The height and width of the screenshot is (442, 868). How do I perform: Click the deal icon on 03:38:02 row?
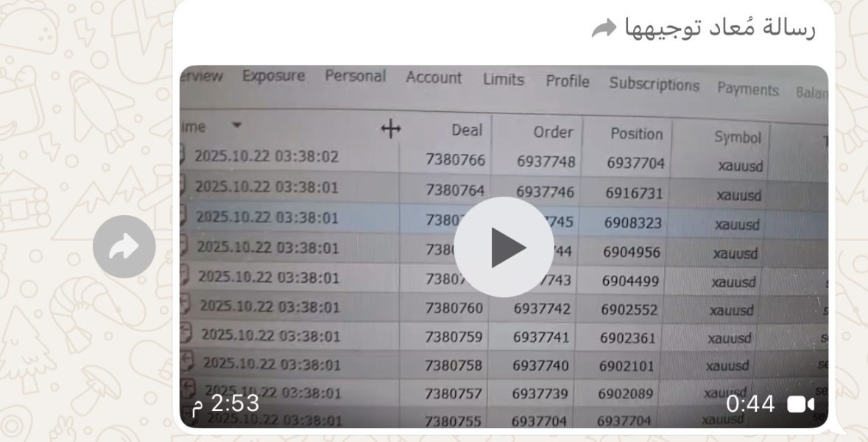[182, 155]
